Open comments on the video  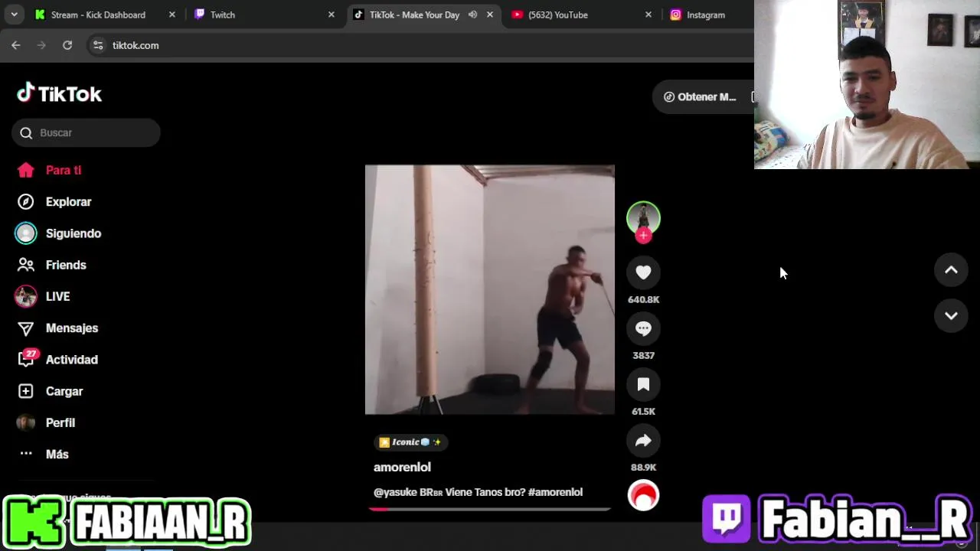pyautogui.click(x=643, y=328)
